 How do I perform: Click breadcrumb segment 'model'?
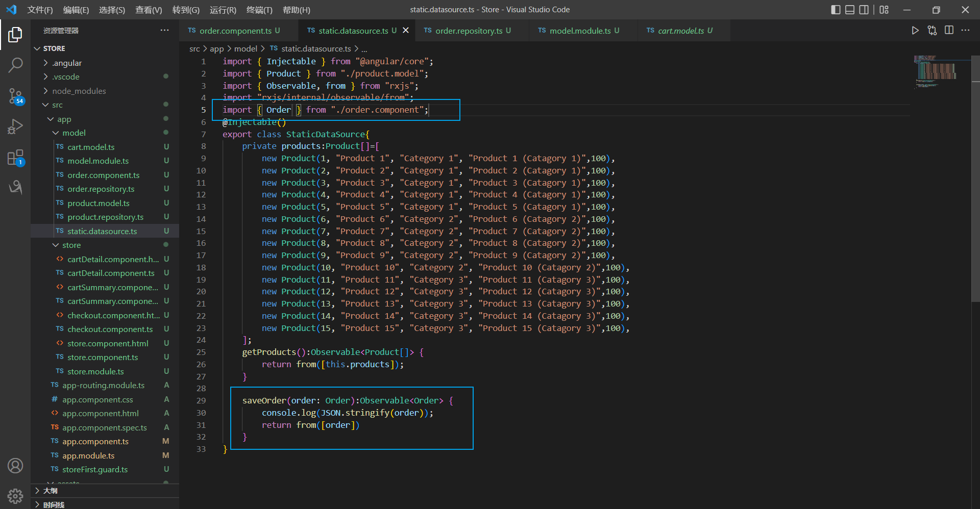(x=246, y=48)
